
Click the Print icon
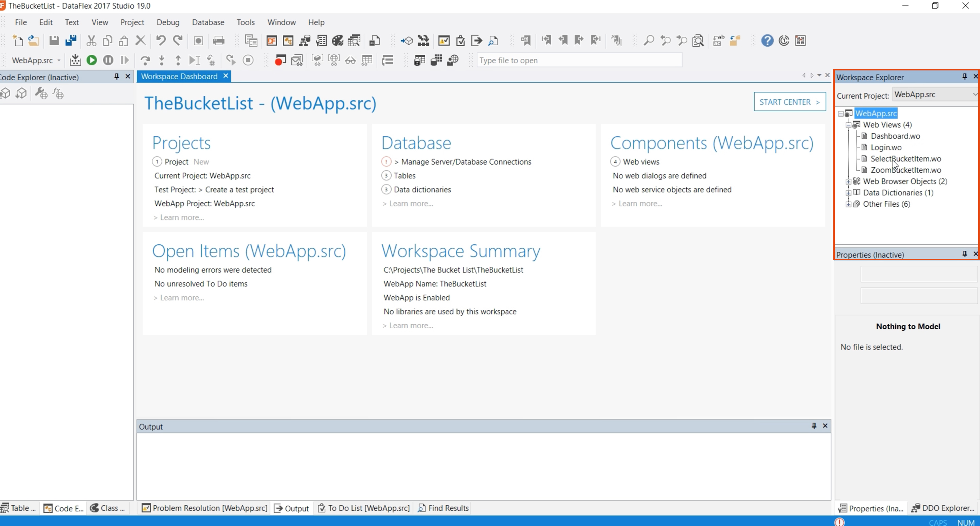click(218, 40)
